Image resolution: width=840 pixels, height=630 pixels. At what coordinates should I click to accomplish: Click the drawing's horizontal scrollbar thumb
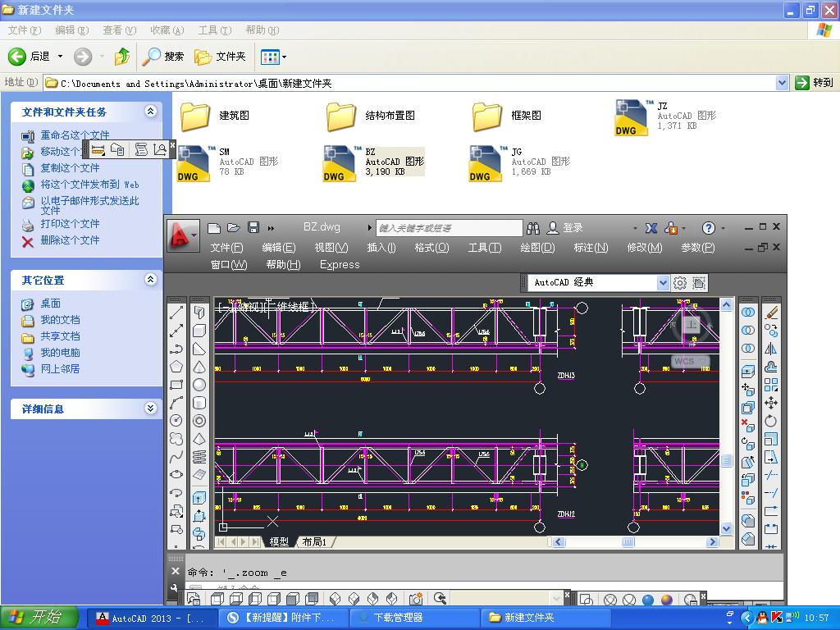pyautogui.click(x=628, y=542)
